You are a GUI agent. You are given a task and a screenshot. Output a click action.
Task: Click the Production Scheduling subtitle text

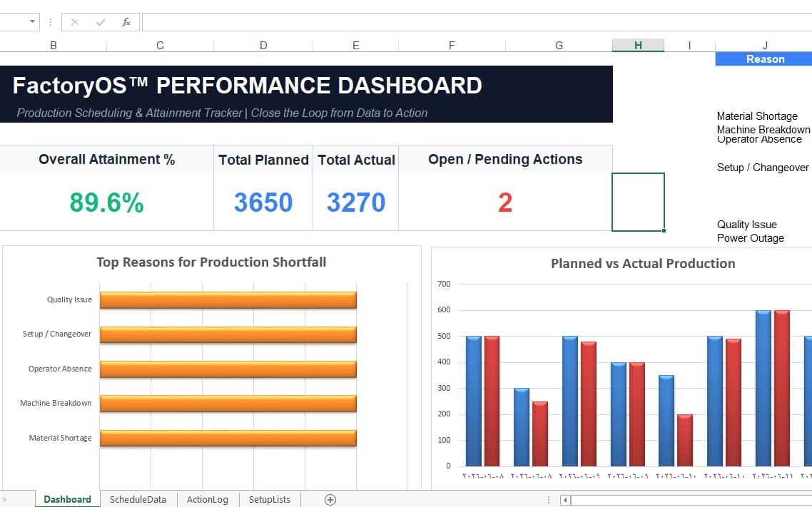coord(222,113)
